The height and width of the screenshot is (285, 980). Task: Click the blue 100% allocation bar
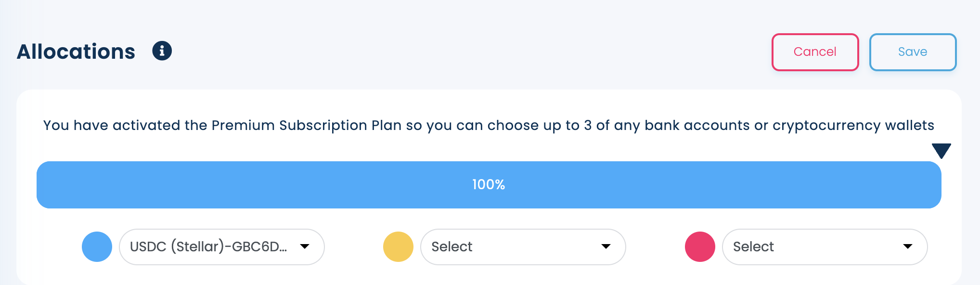tap(489, 185)
